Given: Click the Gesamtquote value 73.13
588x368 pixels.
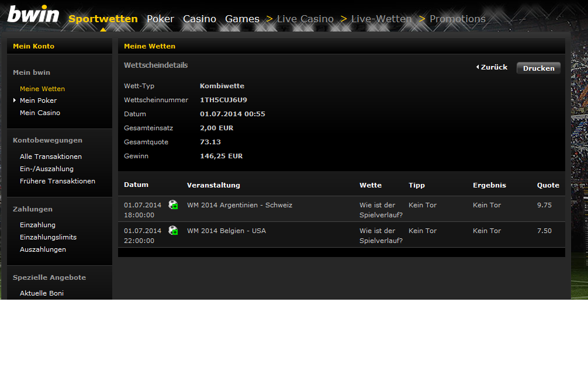Looking at the screenshot, I should tap(210, 142).
